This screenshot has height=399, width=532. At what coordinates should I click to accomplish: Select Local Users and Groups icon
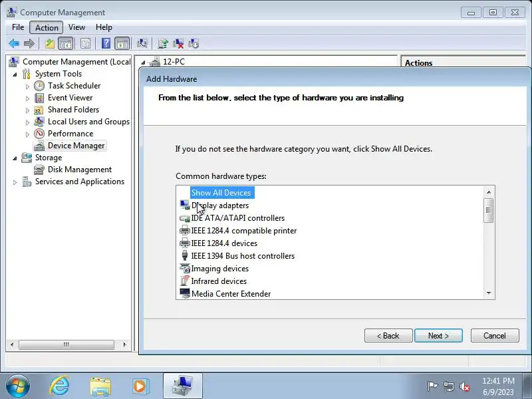click(x=39, y=122)
